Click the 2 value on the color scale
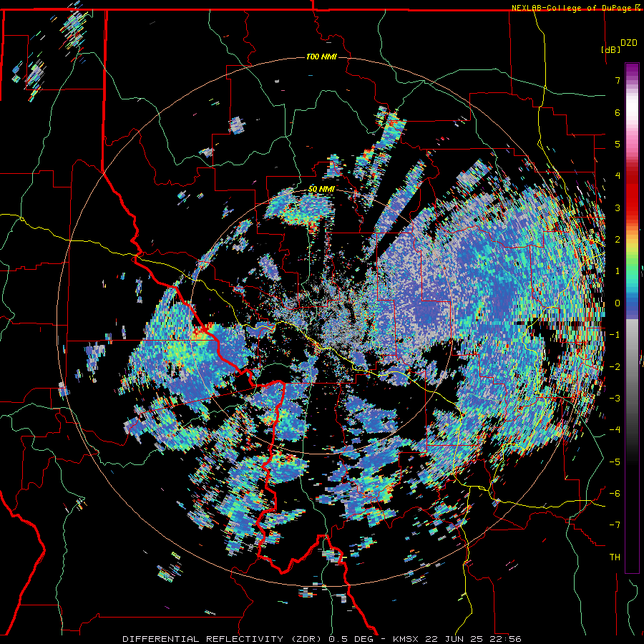The width and height of the screenshot is (644, 644). 618,240
